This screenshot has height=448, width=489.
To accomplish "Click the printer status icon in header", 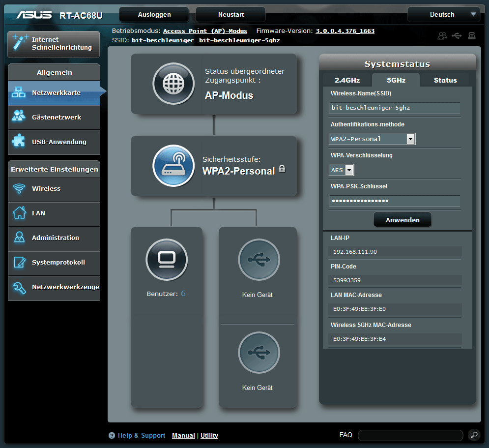I will click(x=472, y=36).
